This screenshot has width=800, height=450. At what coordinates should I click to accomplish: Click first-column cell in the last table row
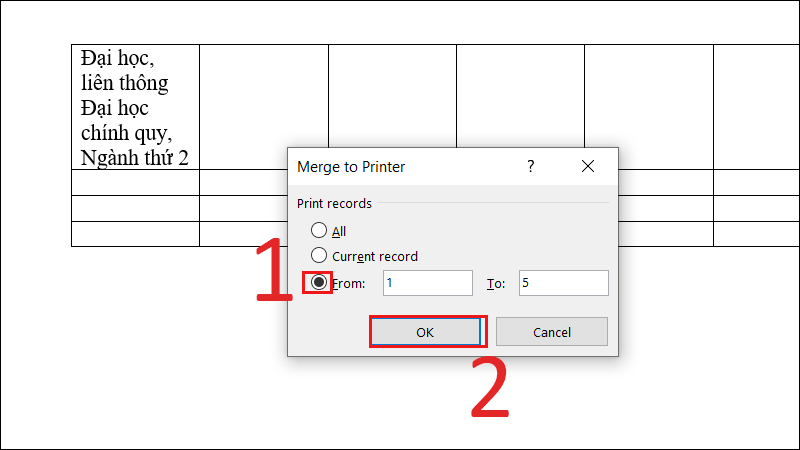[x=135, y=233]
